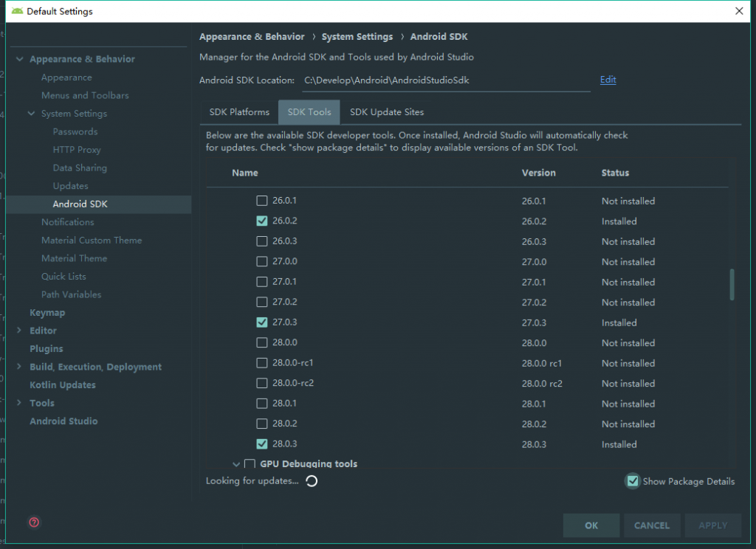Switch to the SDK Platforms tab
The image size is (756, 549).
pyautogui.click(x=239, y=112)
